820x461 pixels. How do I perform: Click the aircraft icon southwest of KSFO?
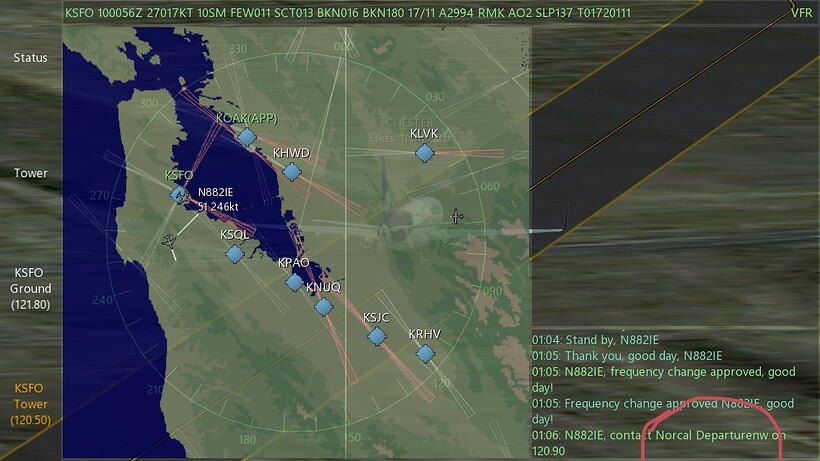(x=169, y=241)
